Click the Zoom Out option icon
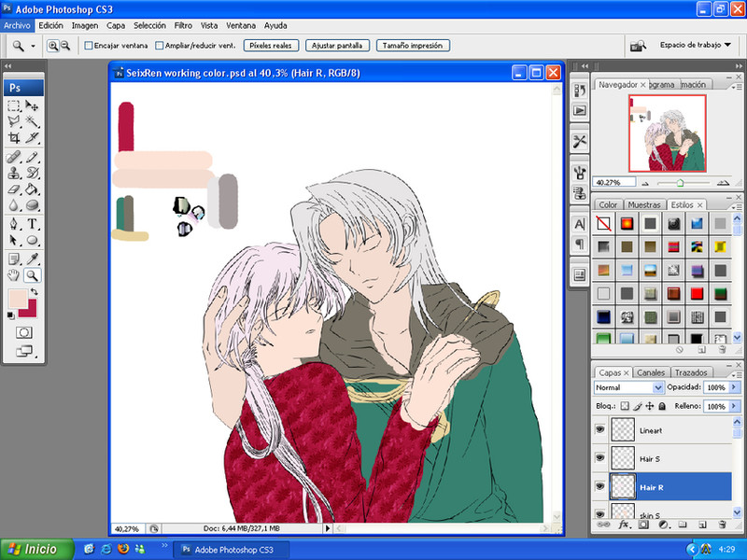The image size is (747, 560). pos(65,46)
